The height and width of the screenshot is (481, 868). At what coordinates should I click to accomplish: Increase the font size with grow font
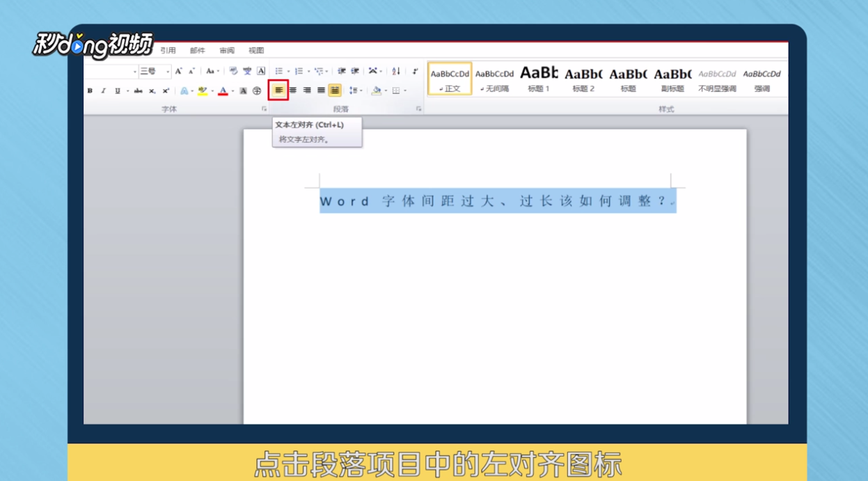pyautogui.click(x=178, y=71)
